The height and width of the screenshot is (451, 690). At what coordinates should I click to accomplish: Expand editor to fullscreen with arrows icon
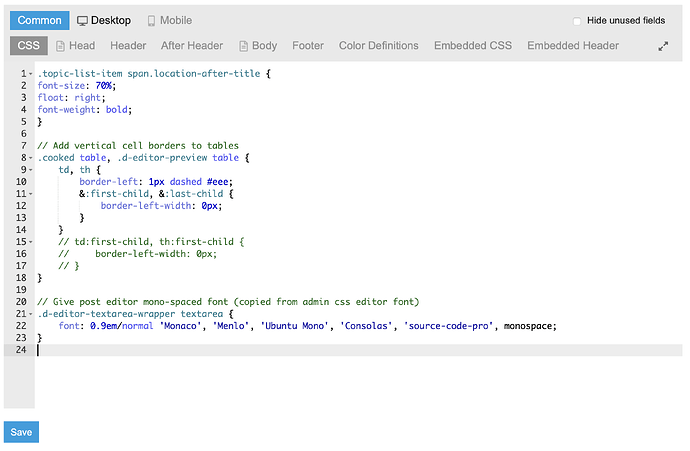point(663,46)
